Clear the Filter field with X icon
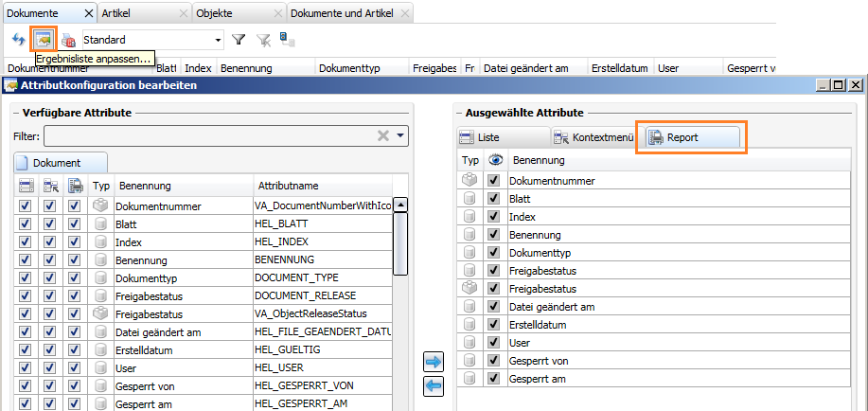The height and width of the screenshot is (411, 868). coord(383,136)
